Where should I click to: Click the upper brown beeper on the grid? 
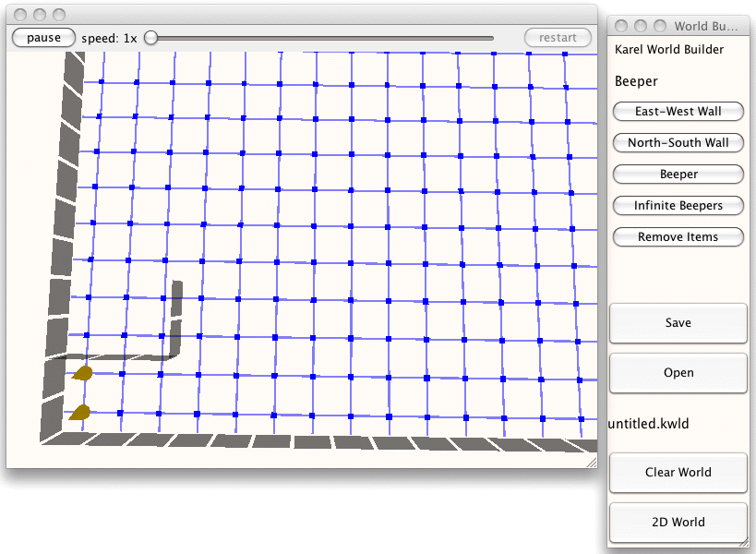coord(83,373)
